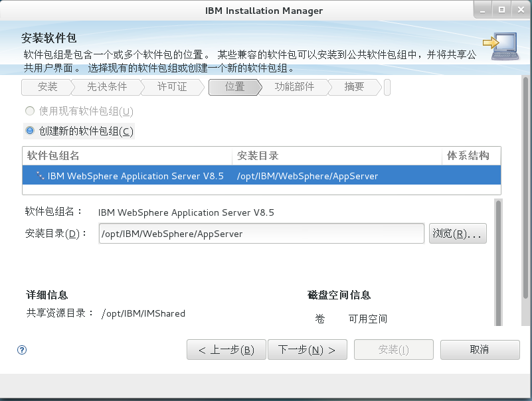This screenshot has height=401, width=532.
Task: Click 取消 to cancel installation
Action: click(480, 349)
